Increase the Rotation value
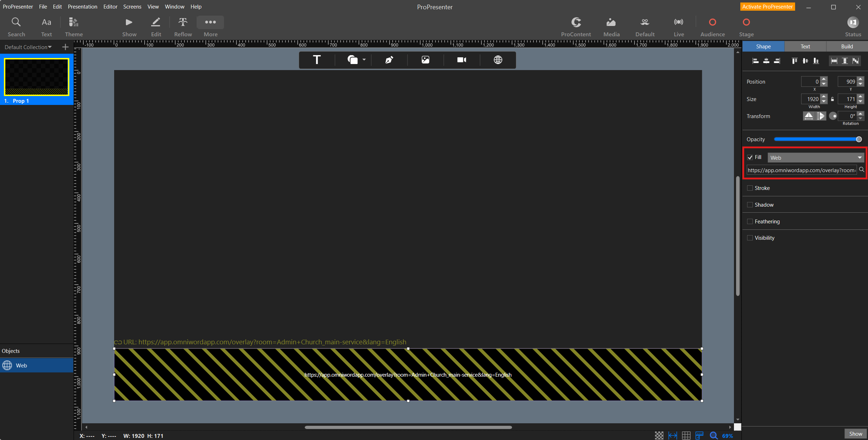868x440 pixels. 860,113
